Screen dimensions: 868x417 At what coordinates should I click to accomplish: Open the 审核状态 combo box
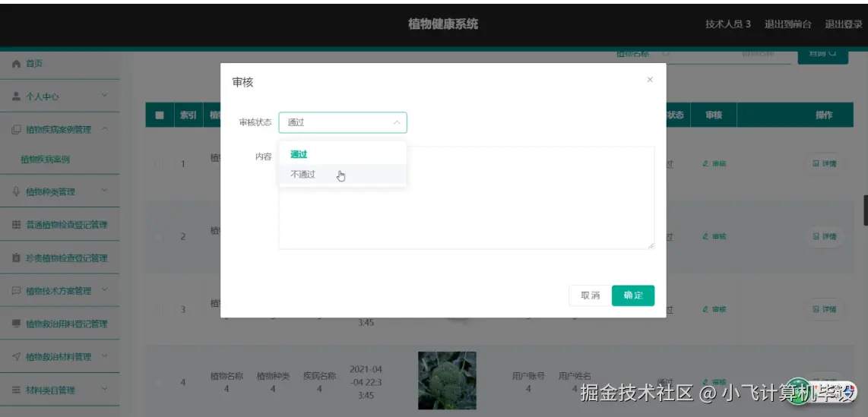343,123
